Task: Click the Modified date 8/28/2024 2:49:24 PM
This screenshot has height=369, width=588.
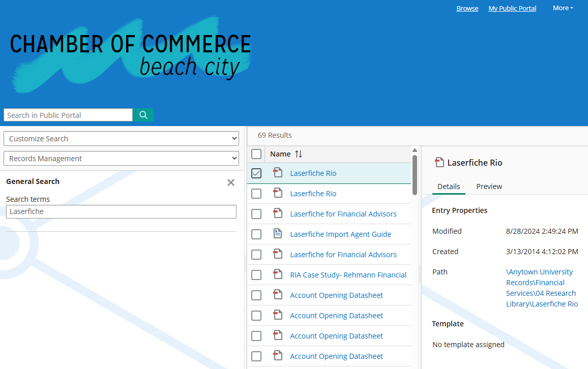Action: coord(542,231)
